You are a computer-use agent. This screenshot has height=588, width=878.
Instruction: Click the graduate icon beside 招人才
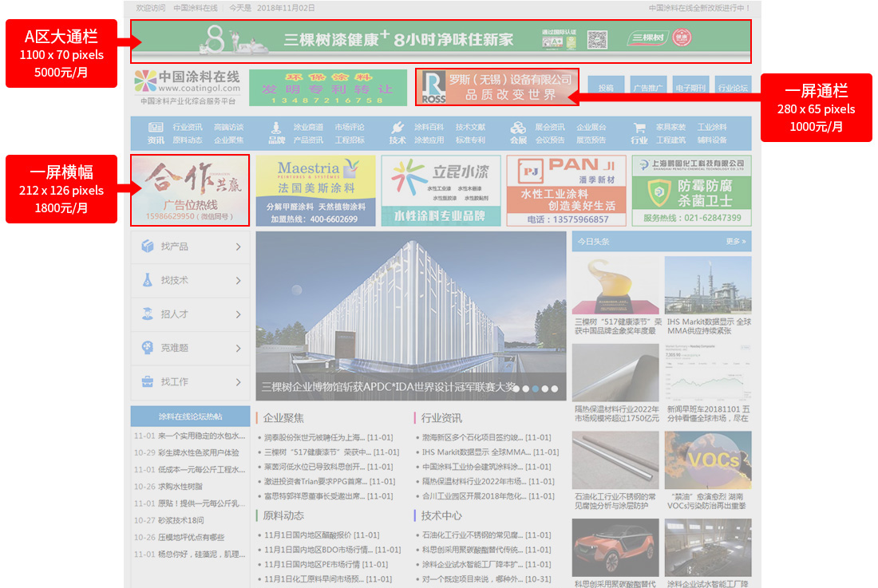click(x=148, y=314)
